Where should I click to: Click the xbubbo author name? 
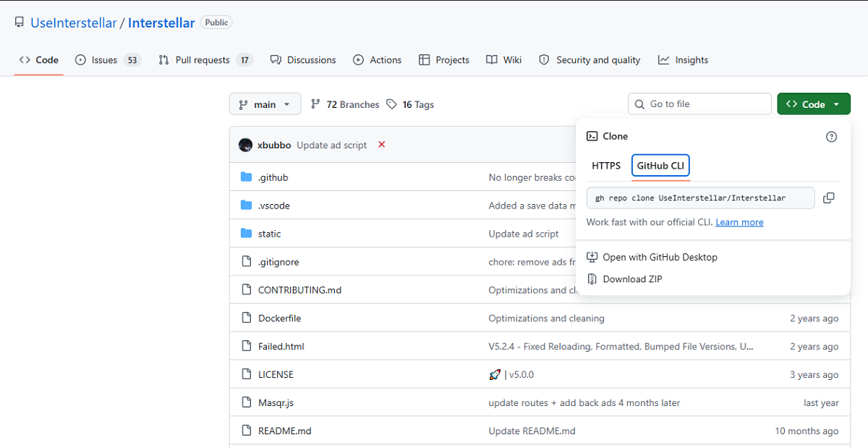click(x=274, y=145)
